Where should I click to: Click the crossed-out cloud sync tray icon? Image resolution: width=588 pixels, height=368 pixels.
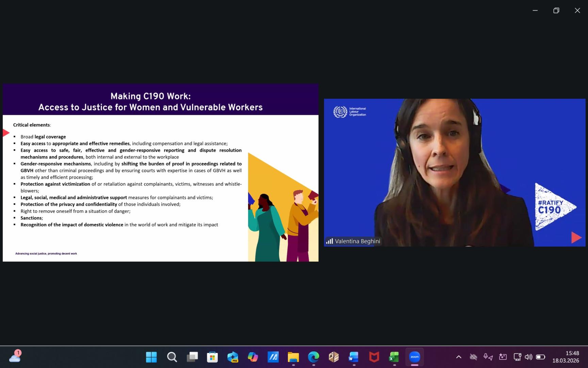pyautogui.click(x=473, y=357)
